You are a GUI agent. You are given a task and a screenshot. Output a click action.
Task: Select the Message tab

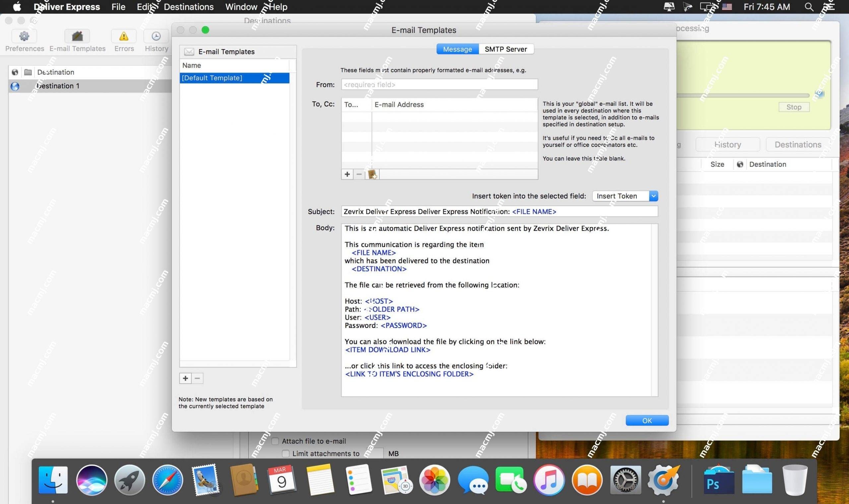tap(457, 49)
